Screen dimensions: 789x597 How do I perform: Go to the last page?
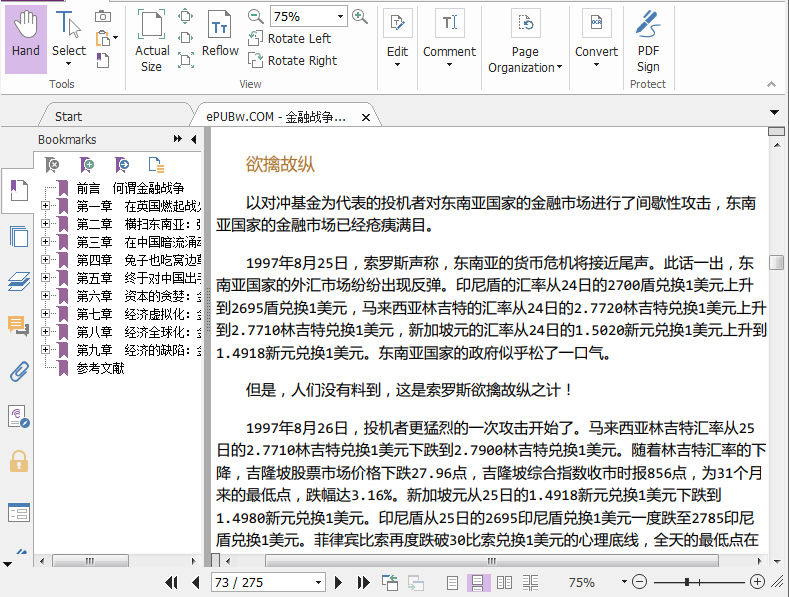(x=363, y=582)
